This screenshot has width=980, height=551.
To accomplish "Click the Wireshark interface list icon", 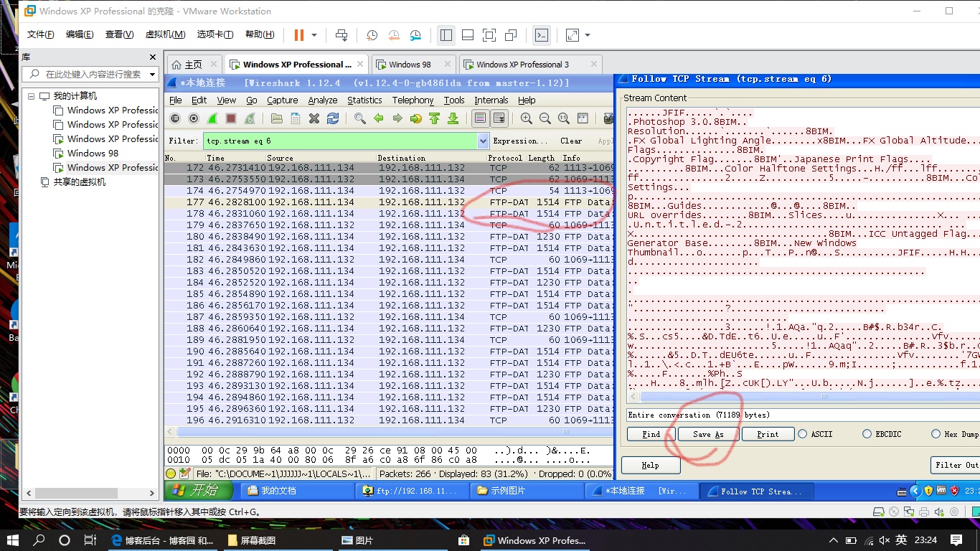I will click(x=175, y=118).
